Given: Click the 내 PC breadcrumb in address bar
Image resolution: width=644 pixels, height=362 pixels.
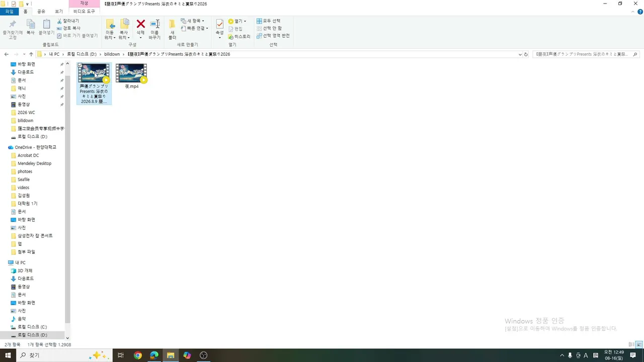Looking at the screenshot, I should (54, 54).
